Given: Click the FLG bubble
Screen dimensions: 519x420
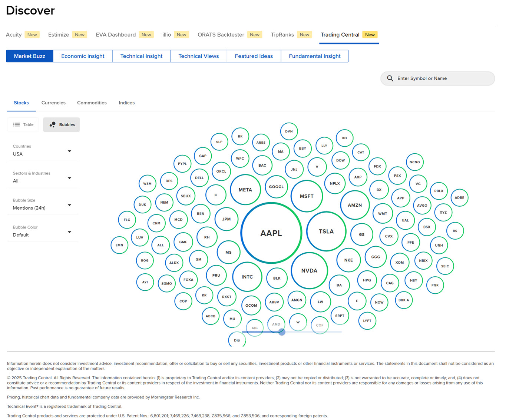Looking at the screenshot, I should (x=127, y=220).
